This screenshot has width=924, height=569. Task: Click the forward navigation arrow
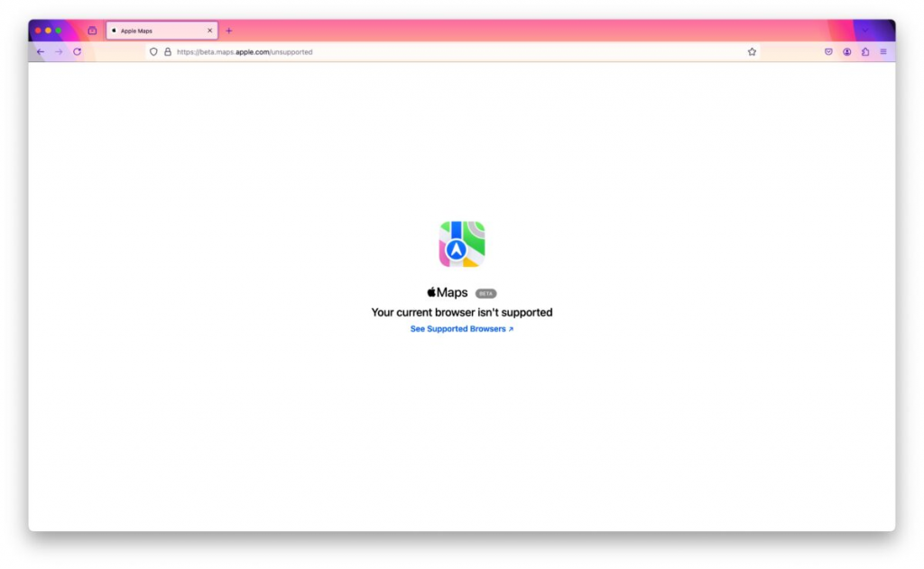tap(59, 51)
